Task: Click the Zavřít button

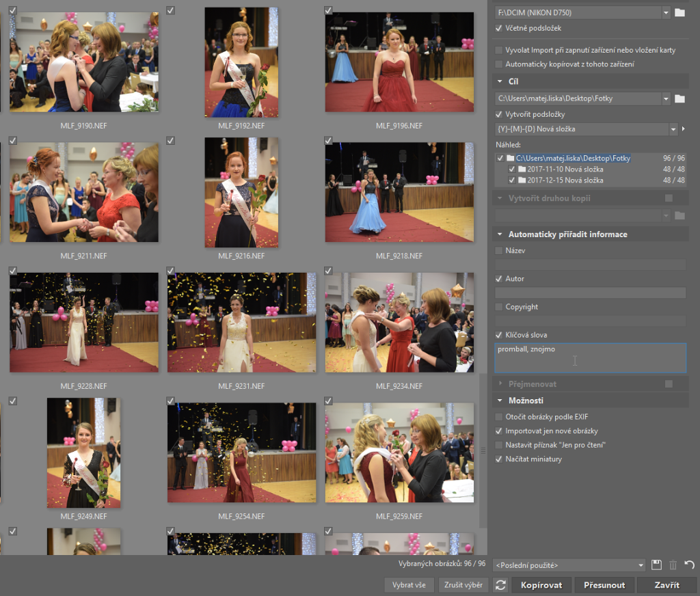Action: coord(667,585)
